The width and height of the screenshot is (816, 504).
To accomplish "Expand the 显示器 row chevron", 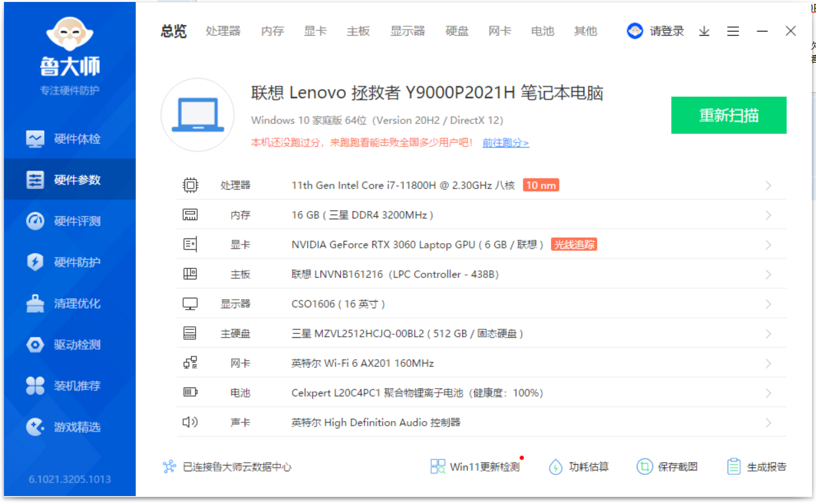I will coord(769,304).
